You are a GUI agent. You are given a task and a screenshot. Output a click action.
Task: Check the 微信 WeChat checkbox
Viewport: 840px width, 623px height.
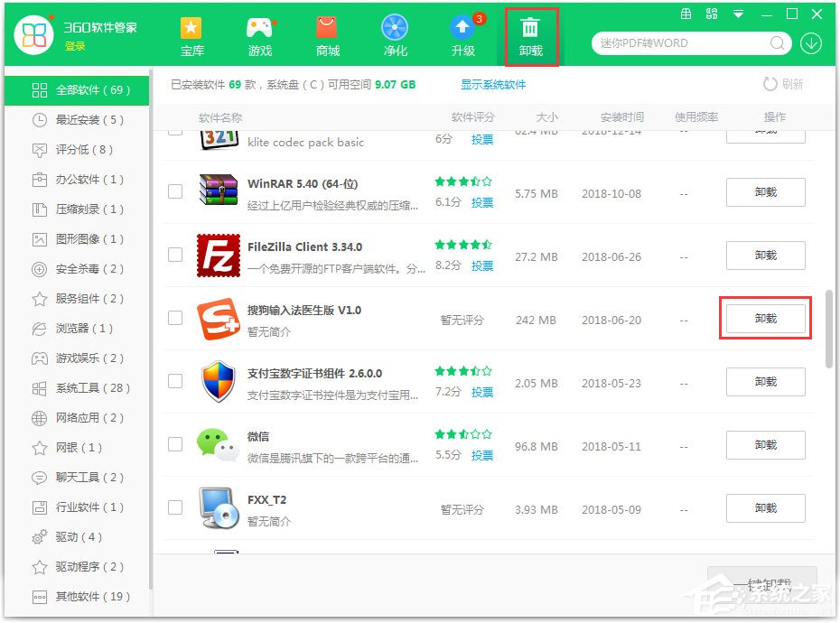pyautogui.click(x=174, y=445)
